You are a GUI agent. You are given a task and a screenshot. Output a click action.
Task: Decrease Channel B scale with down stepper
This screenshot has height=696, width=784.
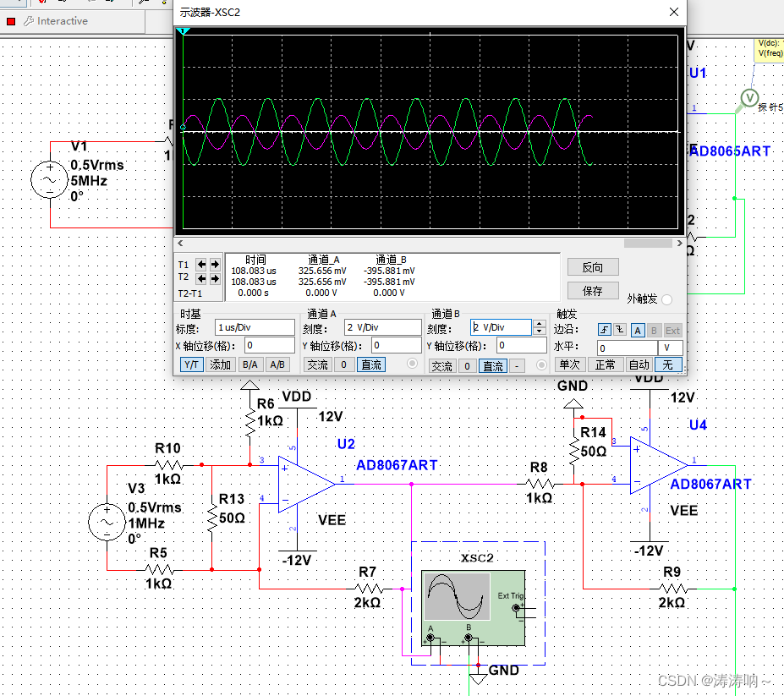pyautogui.click(x=539, y=331)
